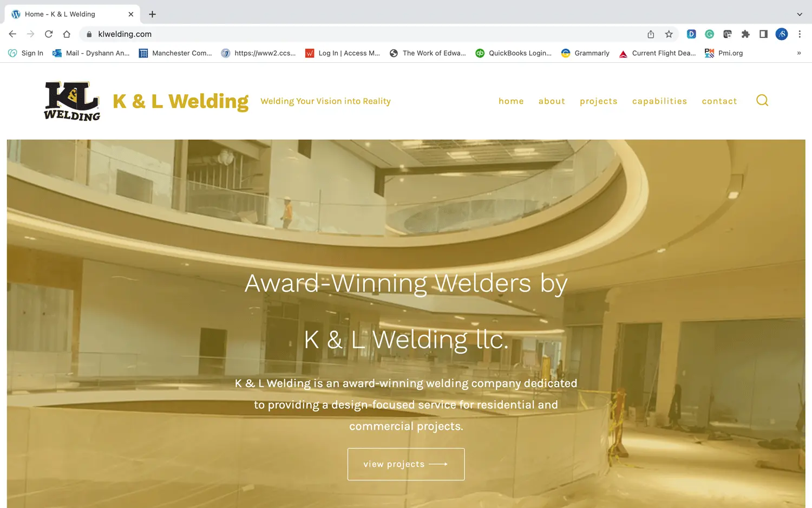Open the projects menu item

click(598, 101)
